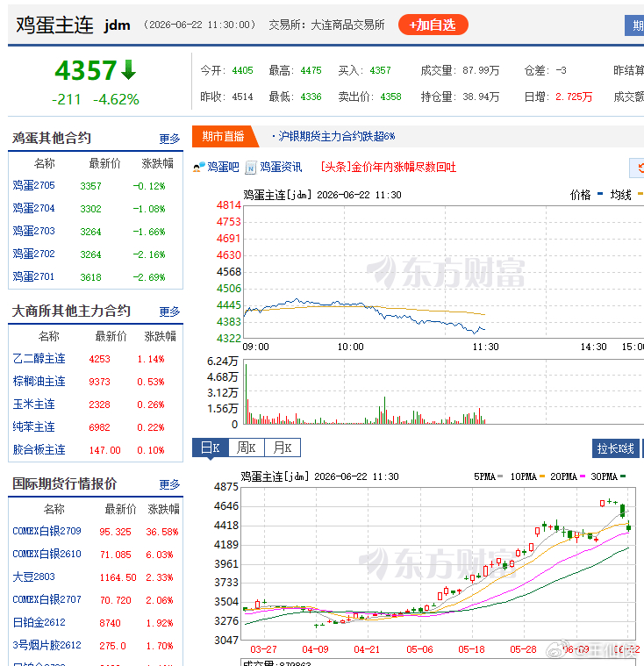This screenshot has height=666, width=644.
Task: Select the 日K tab
Action: click(211, 448)
